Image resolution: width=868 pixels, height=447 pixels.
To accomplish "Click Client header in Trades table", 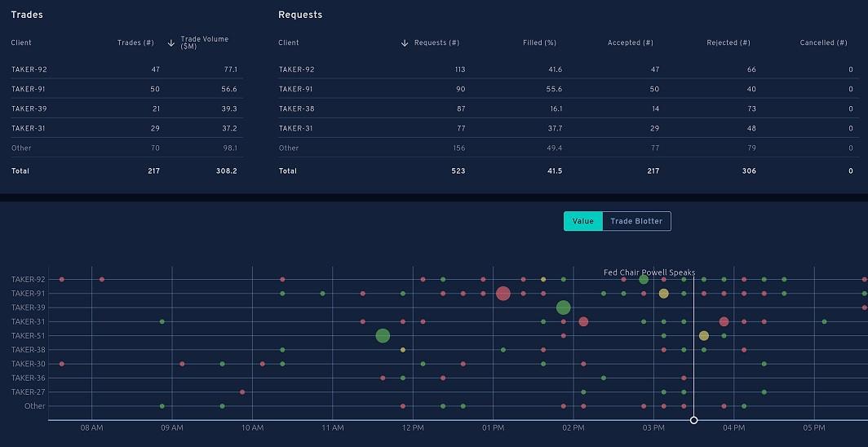I will click(21, 42).
